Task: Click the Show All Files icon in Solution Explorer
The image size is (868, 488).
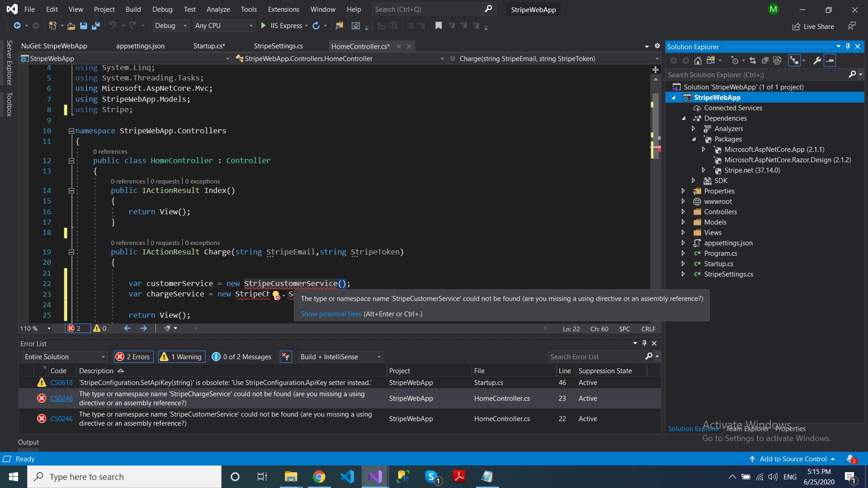Action: pyautogui.click(x=777, y=61)
